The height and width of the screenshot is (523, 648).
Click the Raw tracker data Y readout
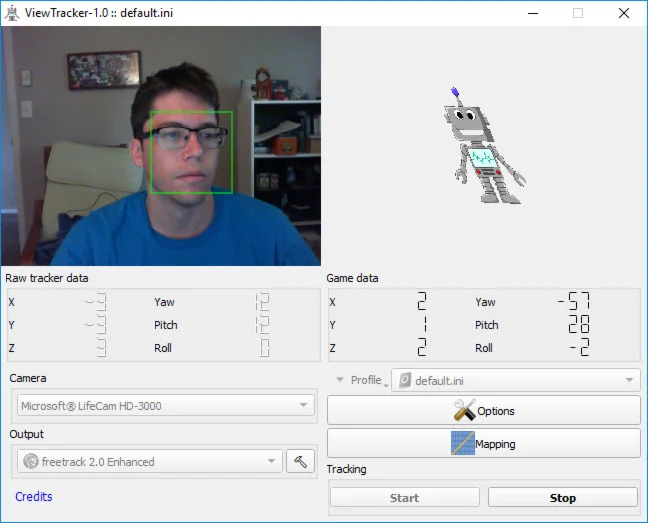tap(95, 324)
